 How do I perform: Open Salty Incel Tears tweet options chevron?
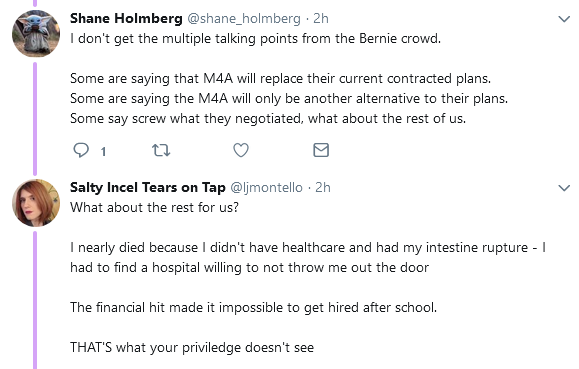[x=564, y=188]
